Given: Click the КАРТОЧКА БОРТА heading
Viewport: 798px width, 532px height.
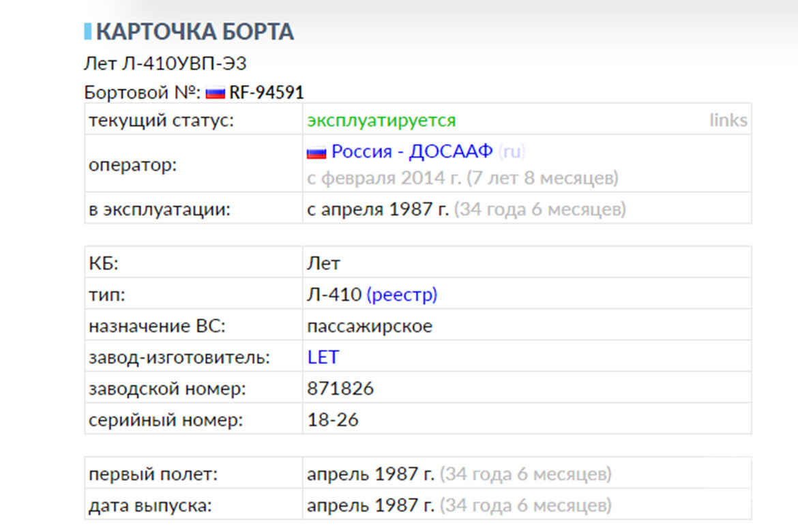Looking at the screenshot, I should point(195,31).
